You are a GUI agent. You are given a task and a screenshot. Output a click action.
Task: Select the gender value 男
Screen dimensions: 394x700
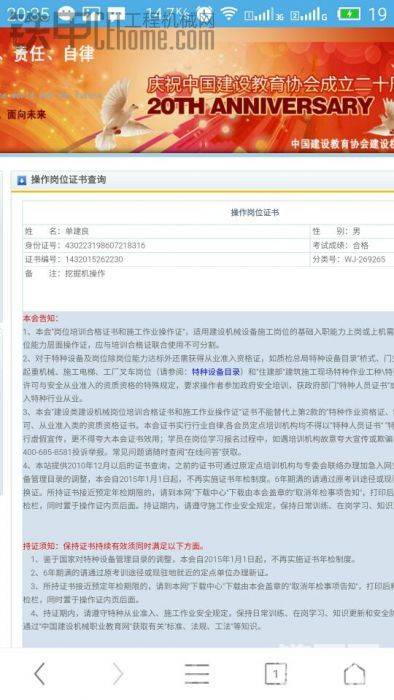[356, 231]
